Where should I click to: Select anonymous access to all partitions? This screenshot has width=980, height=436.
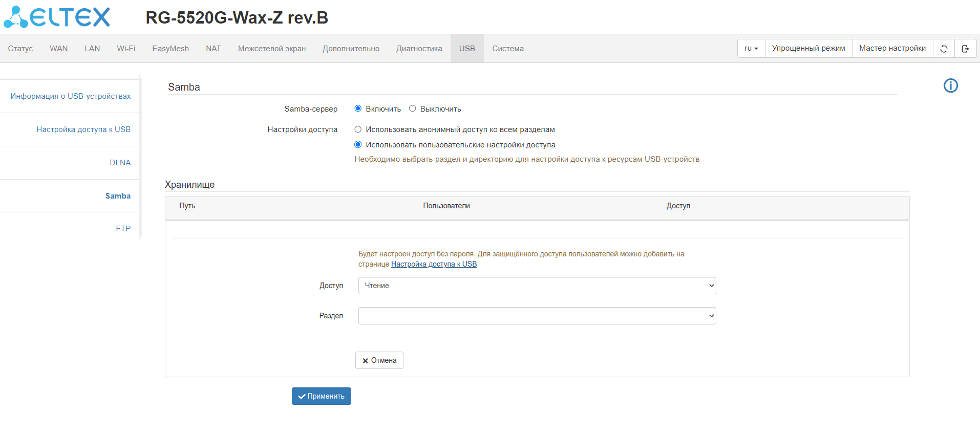pyautogui.click(x=358, y=129)
